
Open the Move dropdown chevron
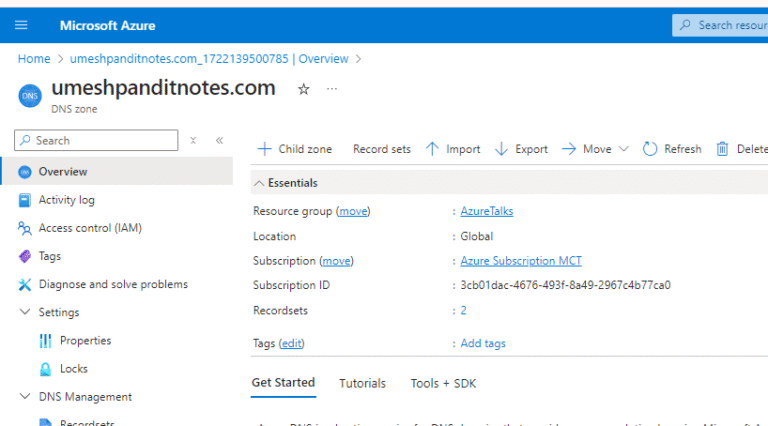tap(624, 149)
